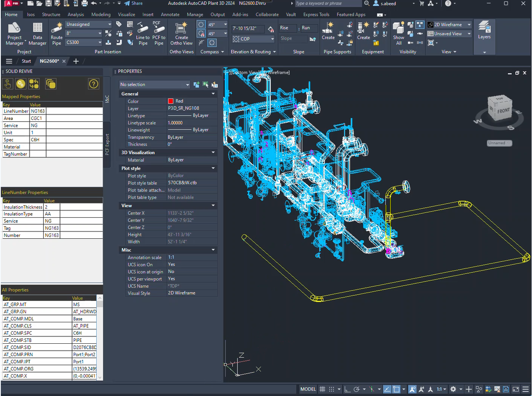This screenshot has width=532, height=396.
Task: Open the Layers panel
Action: (x=484, y=30)
